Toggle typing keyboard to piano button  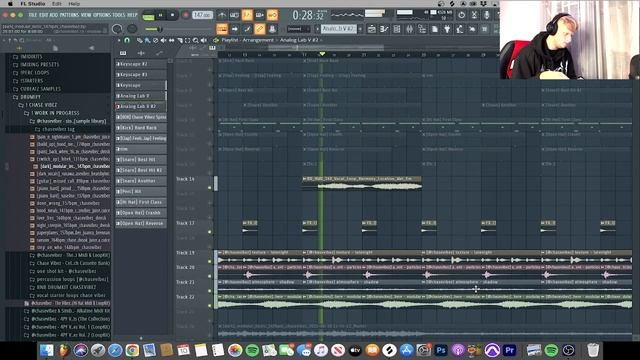pos(222,29)
